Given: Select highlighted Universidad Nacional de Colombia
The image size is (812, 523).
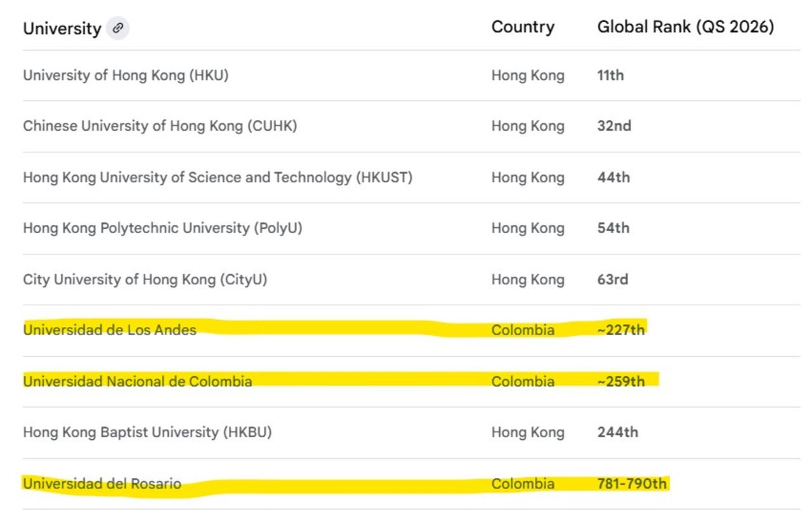Looking at the screenshot, I should 137,381.
